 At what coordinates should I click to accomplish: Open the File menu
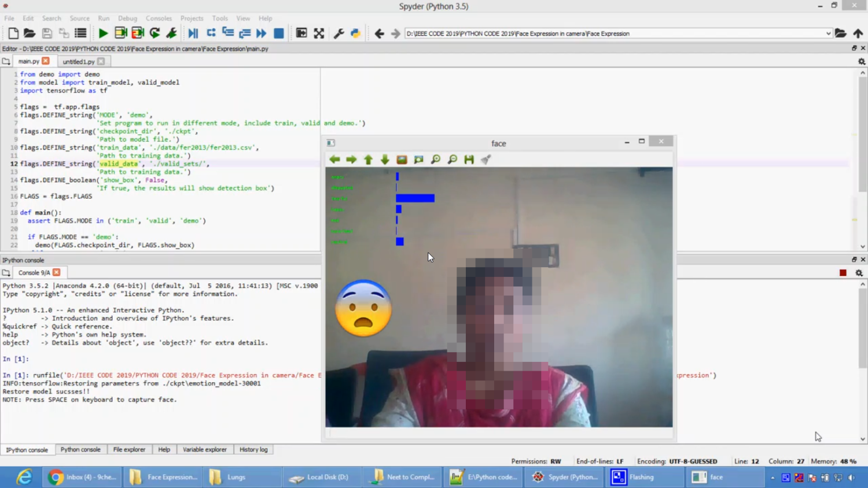(x=9, y=19)
